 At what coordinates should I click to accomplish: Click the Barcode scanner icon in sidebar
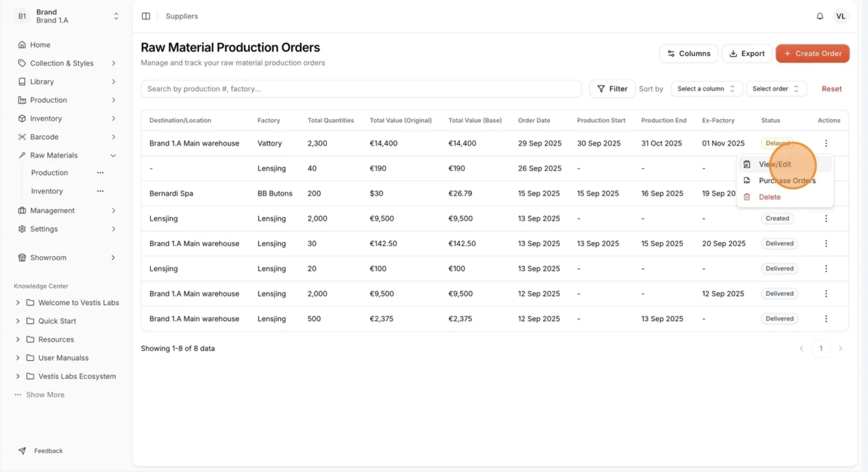(22, 137)
